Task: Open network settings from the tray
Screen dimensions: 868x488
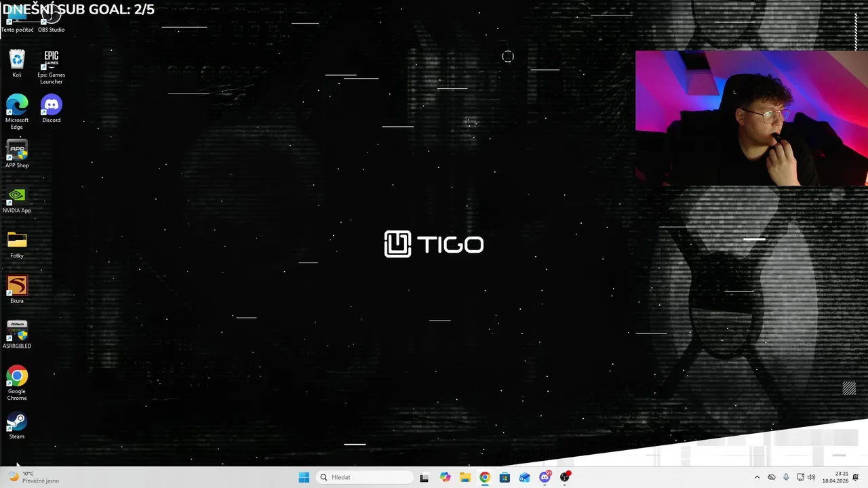Action: 800,477
